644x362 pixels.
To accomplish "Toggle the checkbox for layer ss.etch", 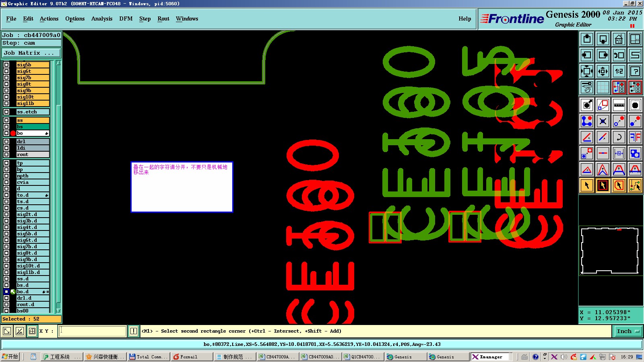I will tap(6, 112).
